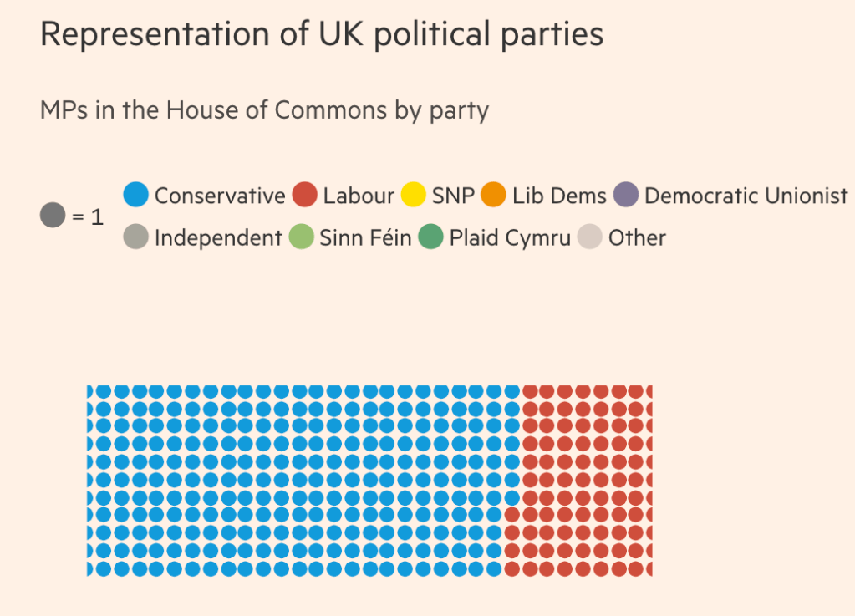This screenshot has height=616, width=855.
Task: Click the Conservative blue legend dot
Action: pyautogui.click(x=136, y=196)
